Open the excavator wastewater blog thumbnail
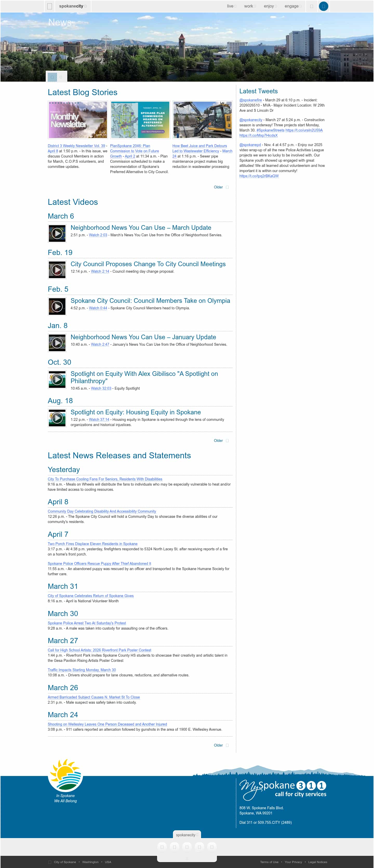The height and width of the screenshot is (868, 374). tap(202, 120)
